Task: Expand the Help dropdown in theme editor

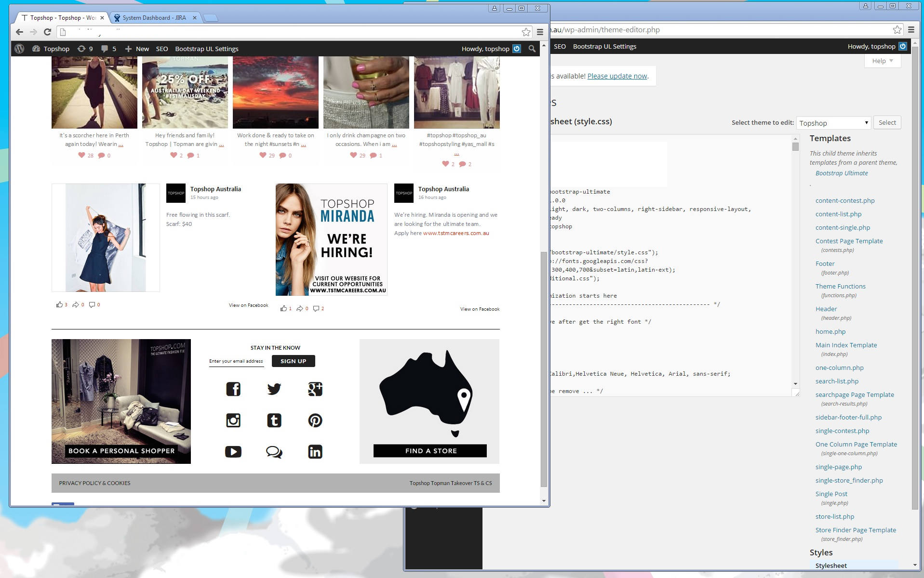Action: pyautogui.click(x=883, y=61)
